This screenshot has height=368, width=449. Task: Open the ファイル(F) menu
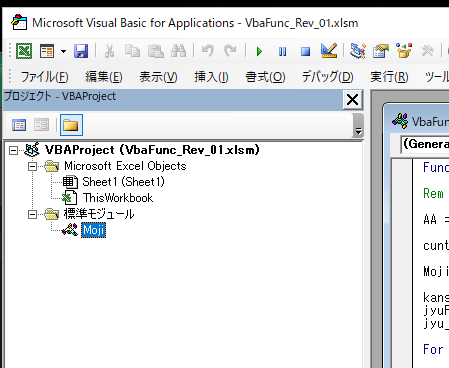[45, 77]
